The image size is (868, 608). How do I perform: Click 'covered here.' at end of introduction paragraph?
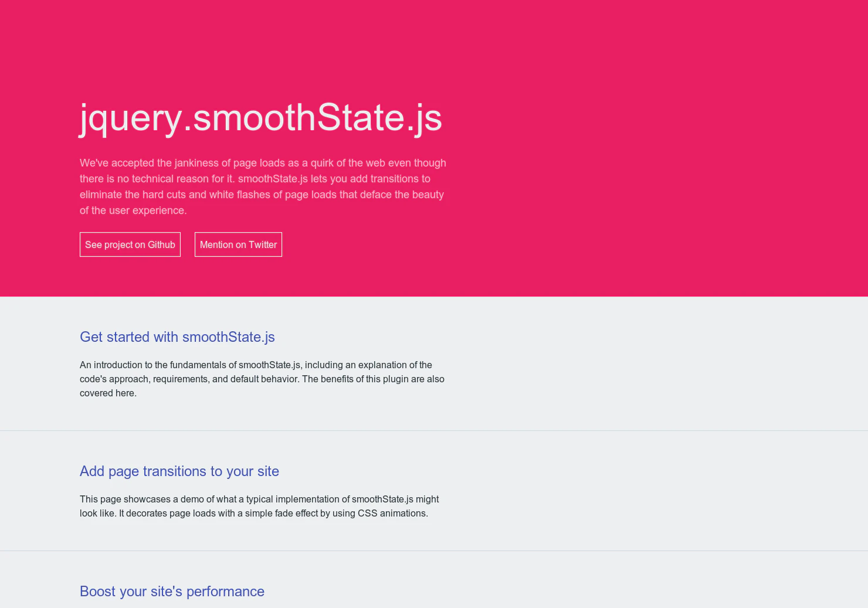108,393
